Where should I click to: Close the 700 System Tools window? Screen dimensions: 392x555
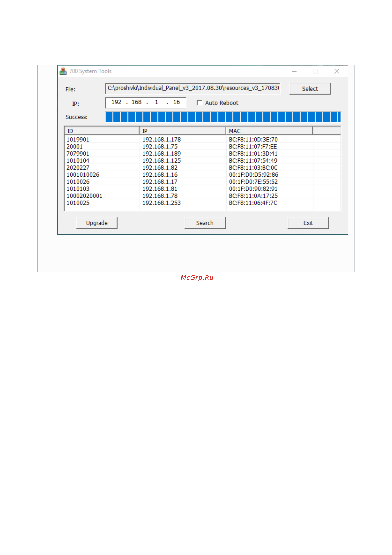[337, 71]
